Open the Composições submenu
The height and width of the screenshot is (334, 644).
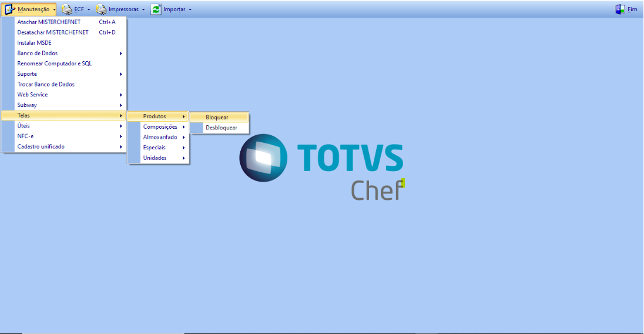(158, 127)
